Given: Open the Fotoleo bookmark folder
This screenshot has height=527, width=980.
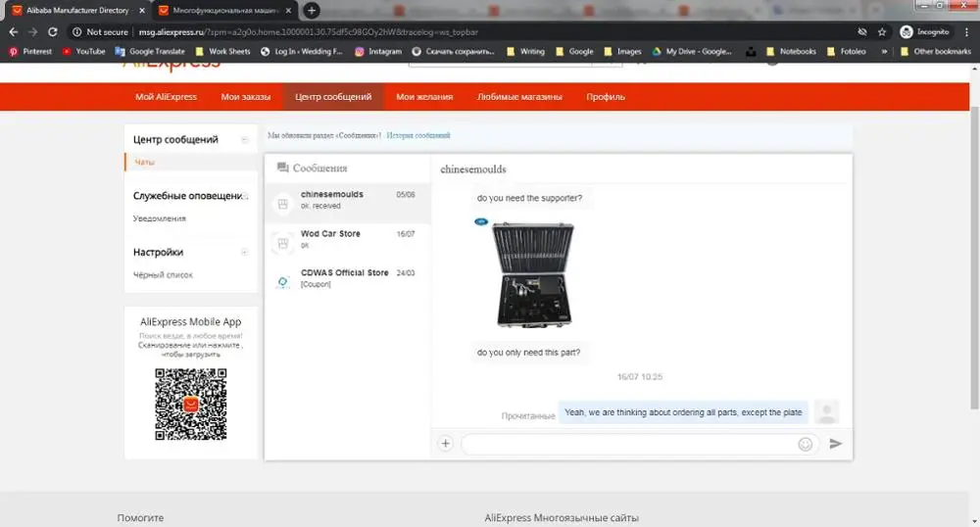Looking at the screenshot, I should (847, 51).
